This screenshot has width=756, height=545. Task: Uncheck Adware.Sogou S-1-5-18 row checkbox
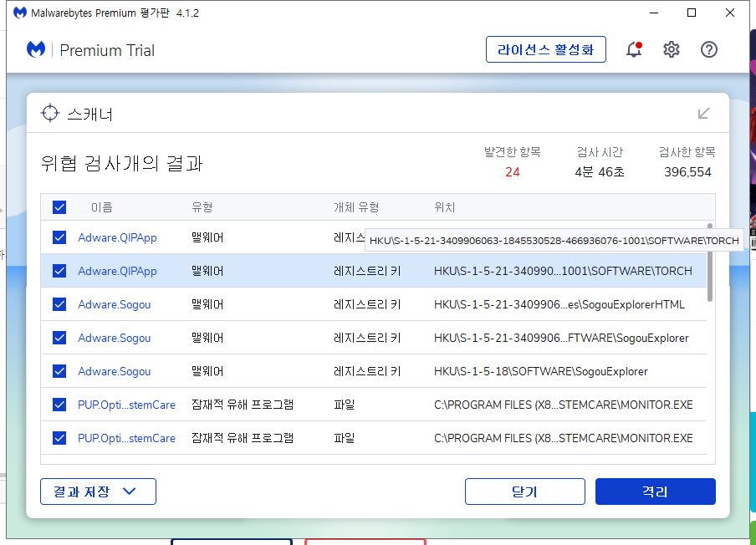(x=59, y=371)
